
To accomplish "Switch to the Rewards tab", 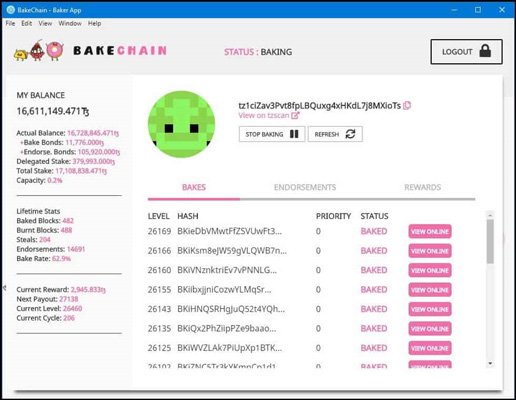I will [x=423, y=187].
